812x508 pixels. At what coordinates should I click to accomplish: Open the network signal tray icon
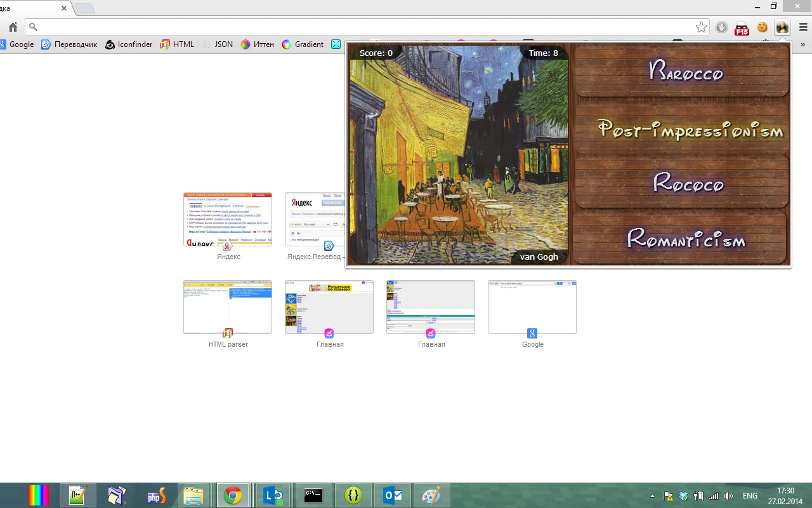[x=714, y=496]
